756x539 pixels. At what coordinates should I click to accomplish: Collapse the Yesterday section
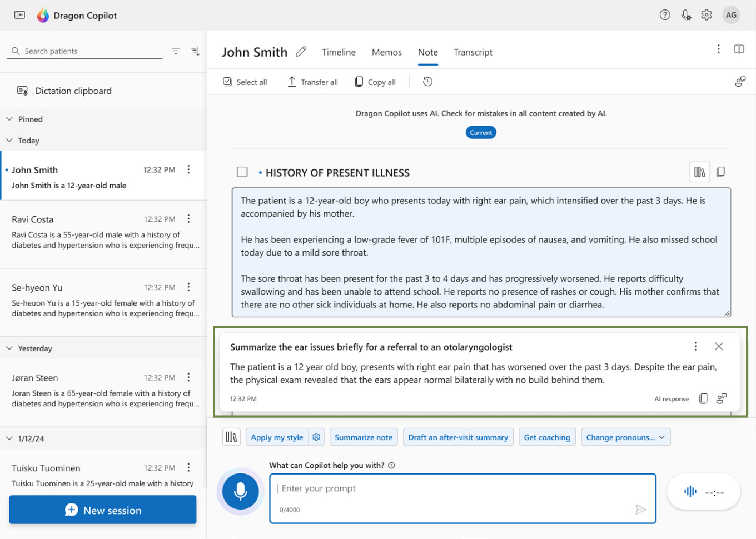9,348
